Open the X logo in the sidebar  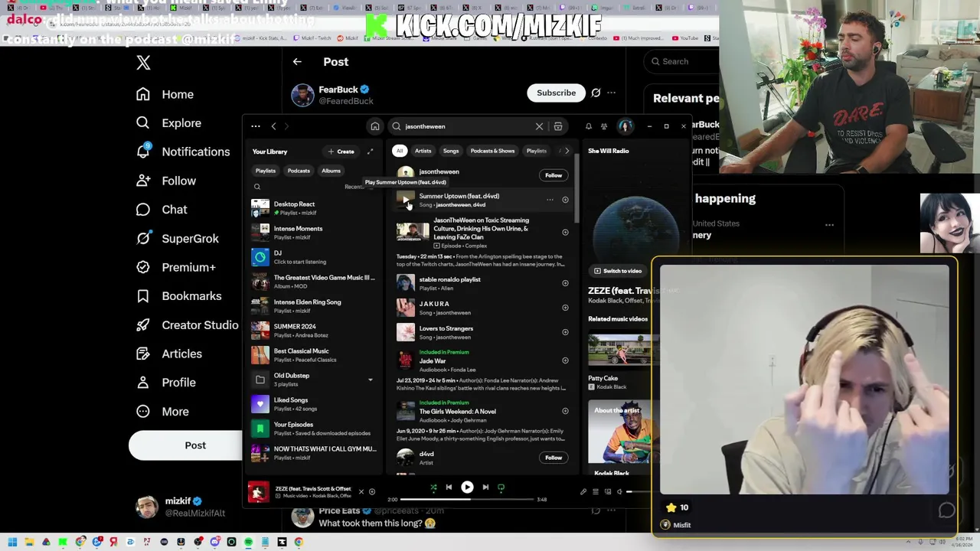click(x=143, y=63)
